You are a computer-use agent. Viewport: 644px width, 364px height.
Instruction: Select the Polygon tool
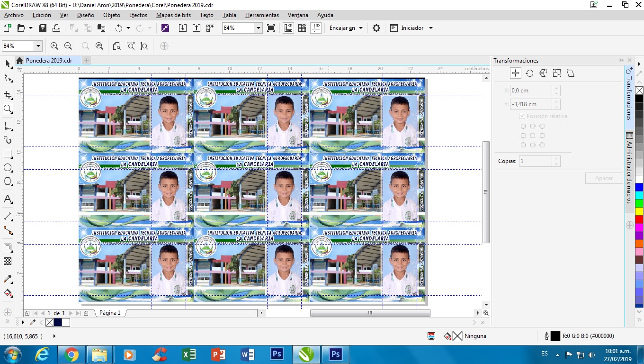click(x=8, y=182)
